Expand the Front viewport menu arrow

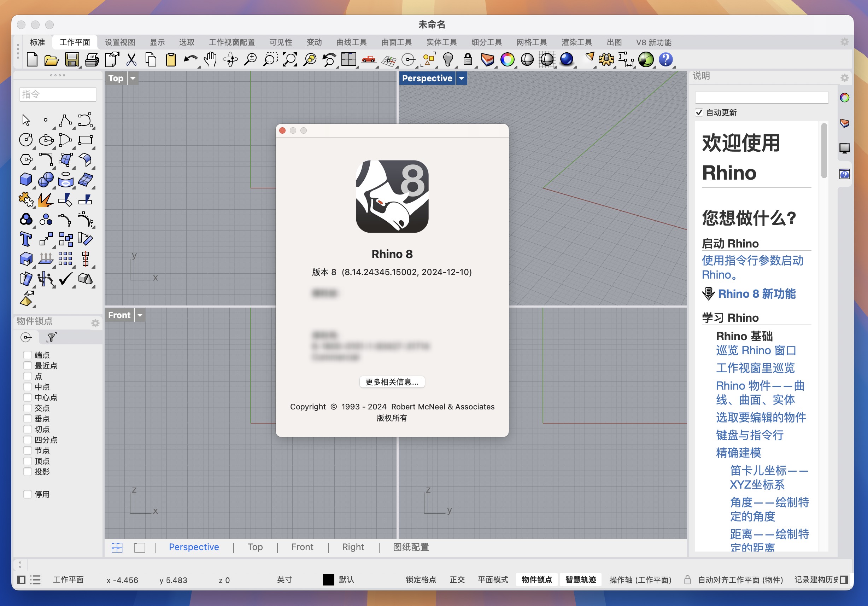pos(139,315)
